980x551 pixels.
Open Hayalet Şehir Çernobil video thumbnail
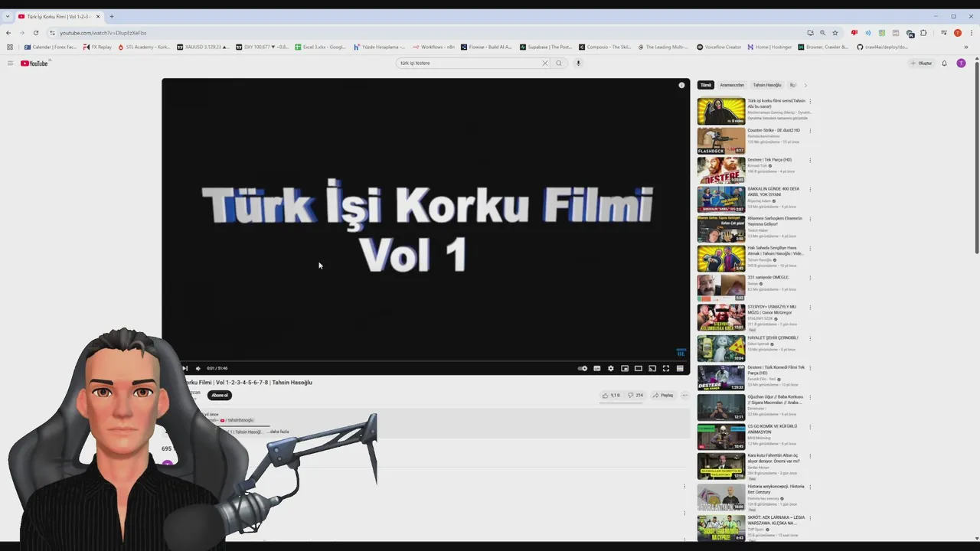(x=721, y=348)
